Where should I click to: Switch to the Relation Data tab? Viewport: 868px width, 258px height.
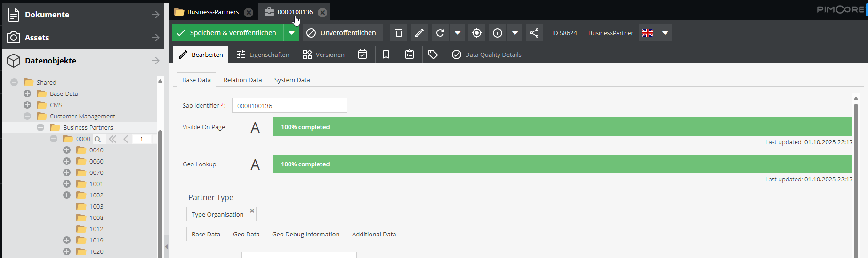(x=242, y=80)
